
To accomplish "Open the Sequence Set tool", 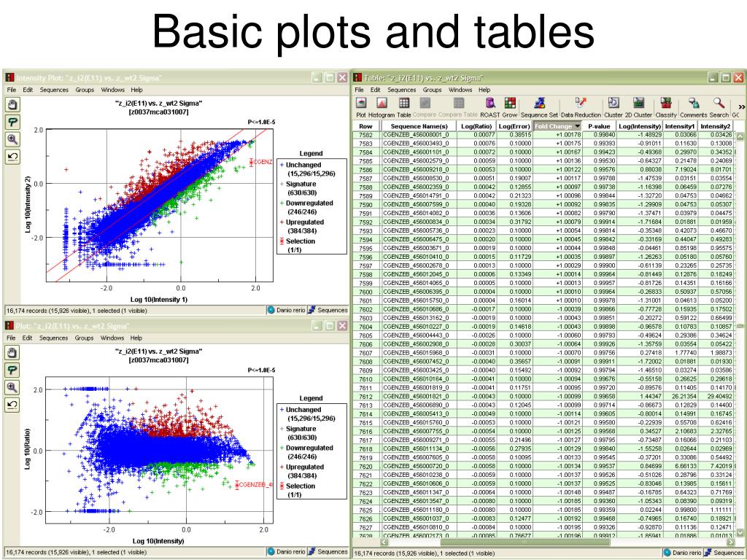I will point(539,107).
